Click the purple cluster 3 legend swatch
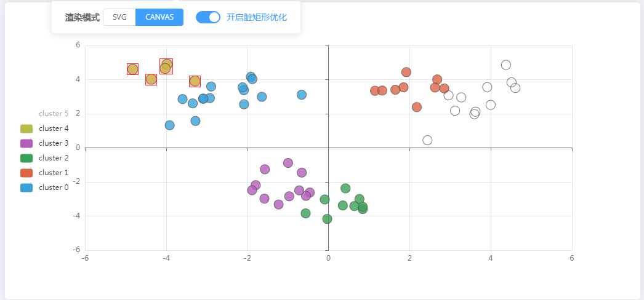 (26, 143)
